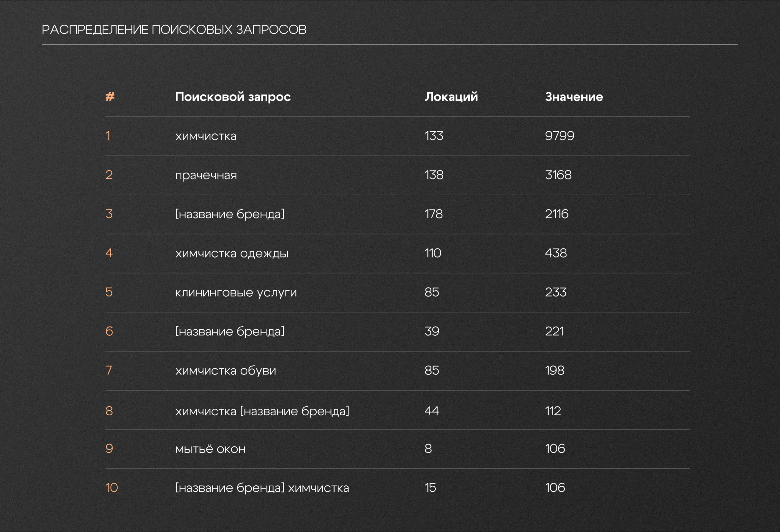This screenshot has height=532, width=780.
Task: Click the value 221 in row six
Action: [x=555, y=331]
